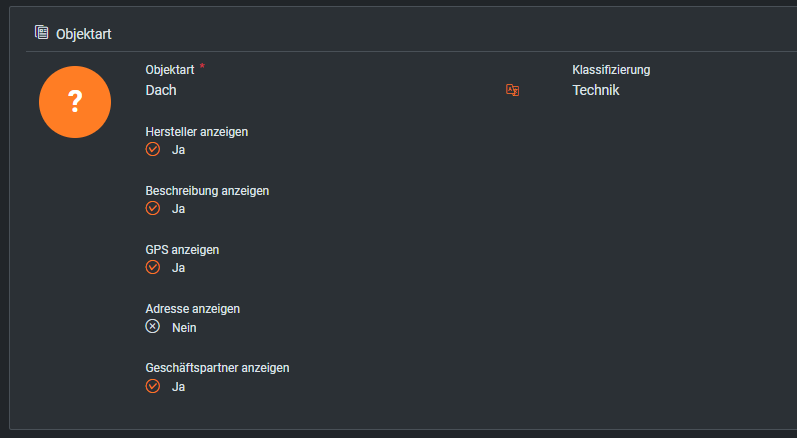Click the Klassifizierung field label
This screenshot has width=797, height=438.
tap(611, 70)
